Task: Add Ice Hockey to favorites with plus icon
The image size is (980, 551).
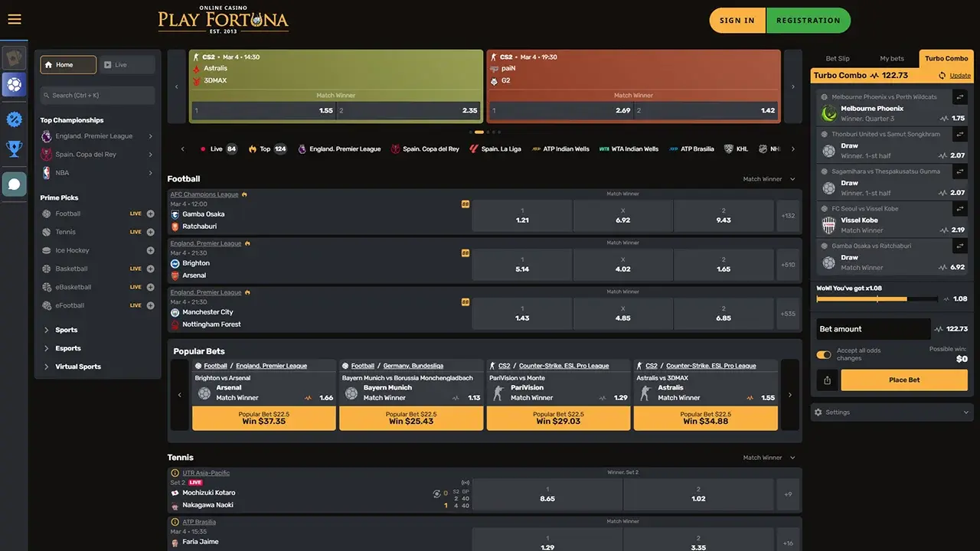Action: pyautogui.click(x=151, y=250)
